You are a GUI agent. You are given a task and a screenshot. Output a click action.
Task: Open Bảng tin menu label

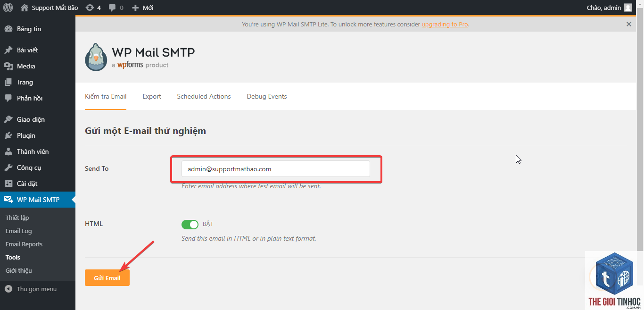click(29, 29)
